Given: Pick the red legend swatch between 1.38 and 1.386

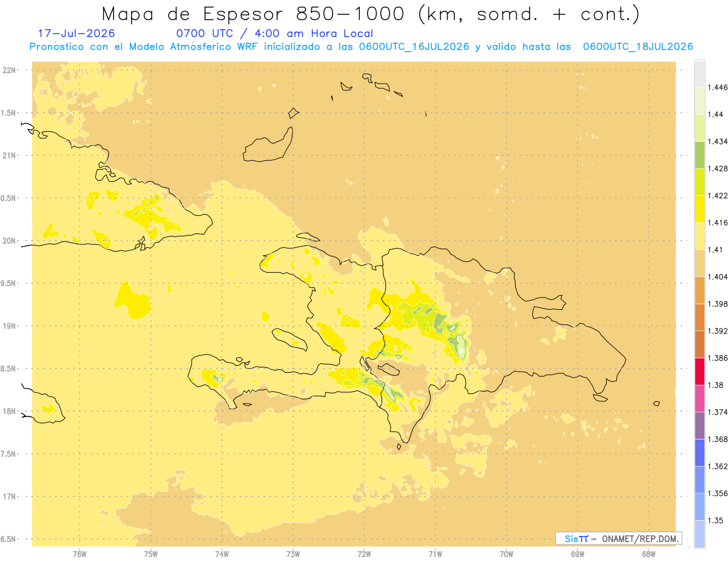Looking at the screenshot, I should (x=699, y=371).
